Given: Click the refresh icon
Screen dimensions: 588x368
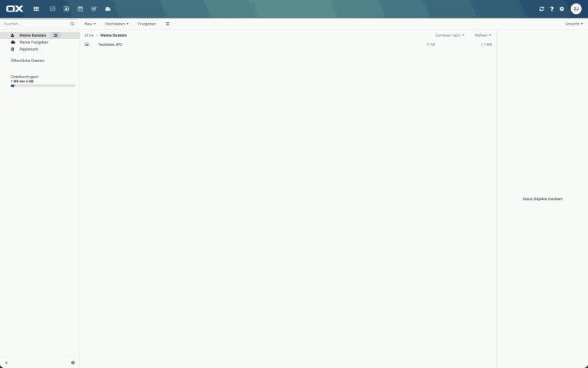Looking at the screenshot, I should tap(541, 8).
